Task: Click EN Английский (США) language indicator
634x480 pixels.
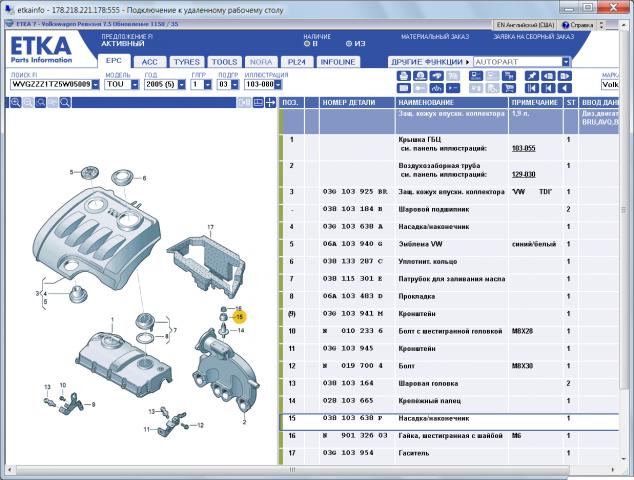Action: (525, 25)
